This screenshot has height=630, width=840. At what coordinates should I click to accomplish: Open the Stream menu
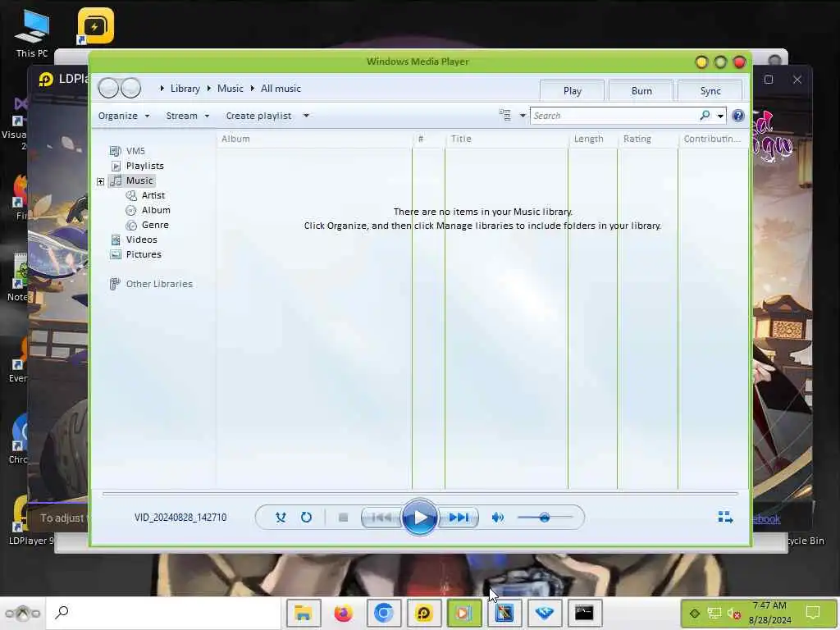coord(188,116)
